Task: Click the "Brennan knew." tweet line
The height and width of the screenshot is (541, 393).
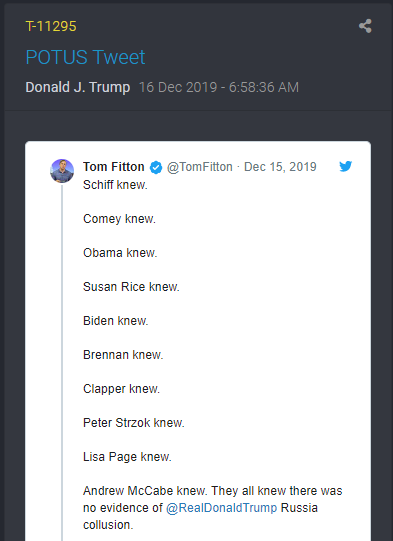Action: [x=123, y=355]
